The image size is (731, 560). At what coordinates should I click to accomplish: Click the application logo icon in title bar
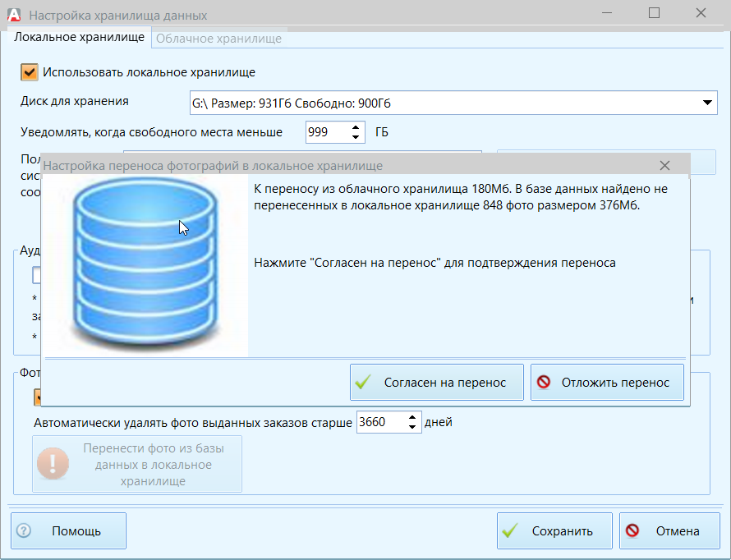[x=14, y=15]
